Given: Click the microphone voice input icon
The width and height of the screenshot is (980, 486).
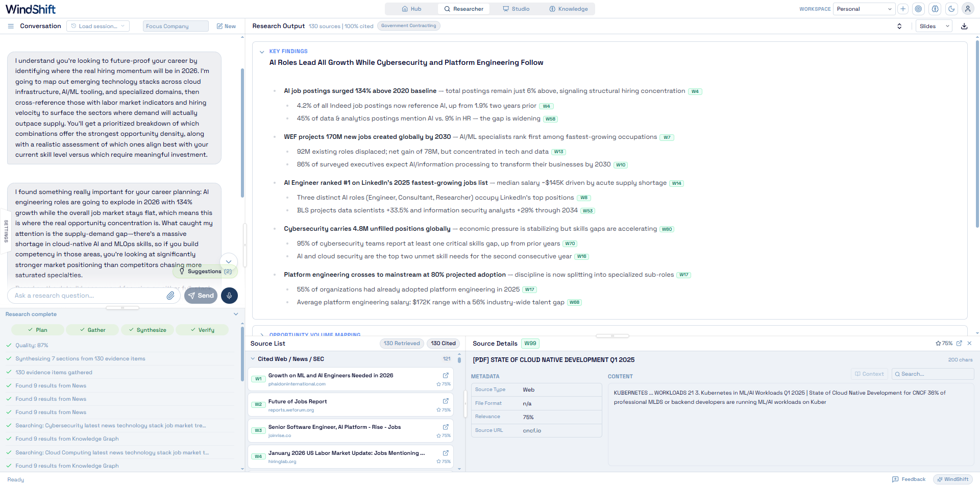Looking at the screenshot, I should (229, 296).
